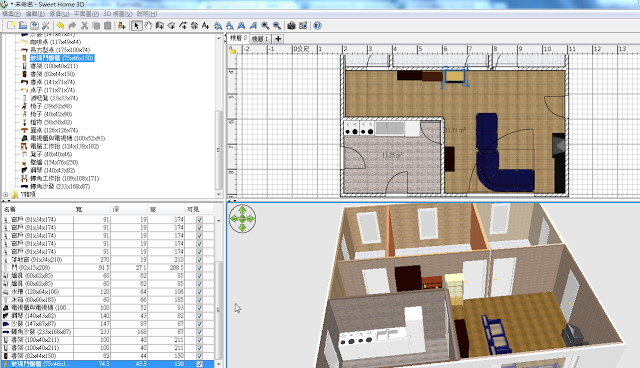This screenshot has width=640, height=368.
Task: Rotate 3D view up with top arrow
Action: (242, 211)
